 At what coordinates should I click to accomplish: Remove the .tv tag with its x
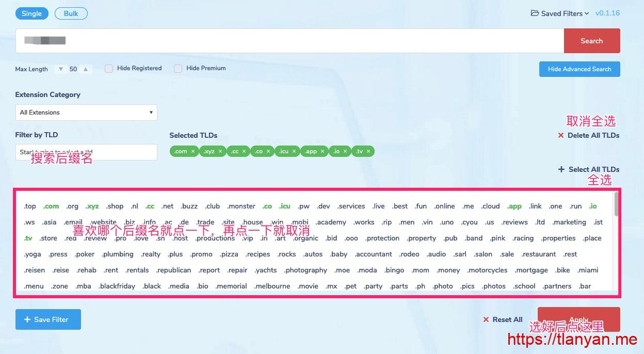368,151
